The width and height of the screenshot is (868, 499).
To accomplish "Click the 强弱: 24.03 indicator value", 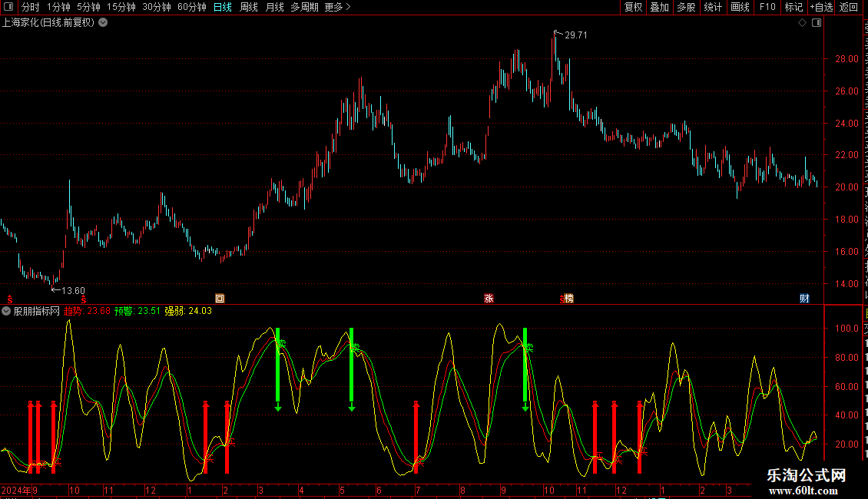I will (x=188, y=311).
